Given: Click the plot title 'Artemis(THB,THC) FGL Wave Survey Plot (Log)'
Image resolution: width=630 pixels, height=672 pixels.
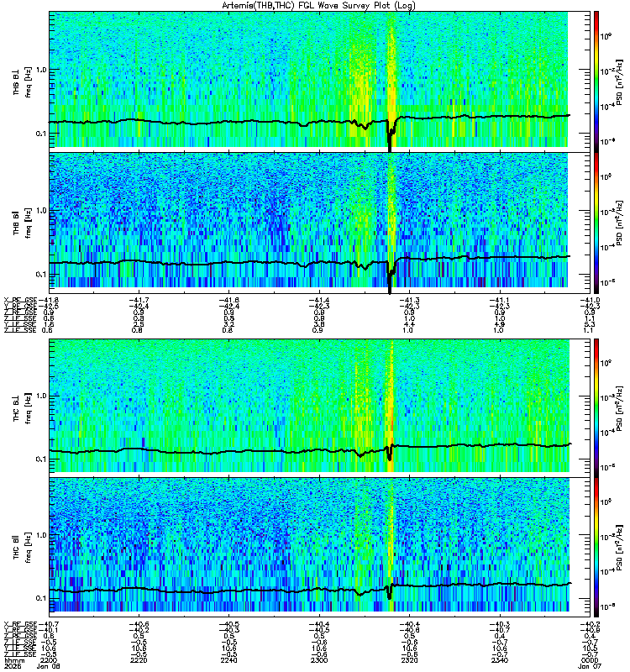Looking at the screenshot, I should pos(318,5).
